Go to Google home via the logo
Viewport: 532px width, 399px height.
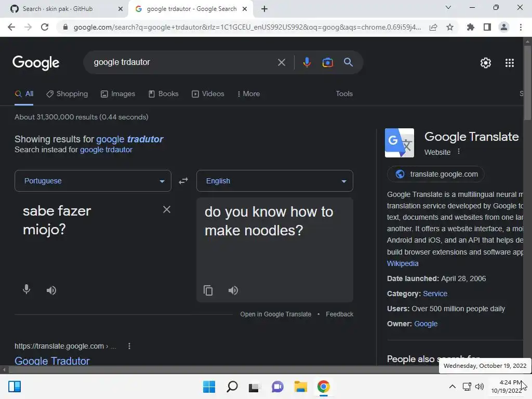(x=36, y=63)
